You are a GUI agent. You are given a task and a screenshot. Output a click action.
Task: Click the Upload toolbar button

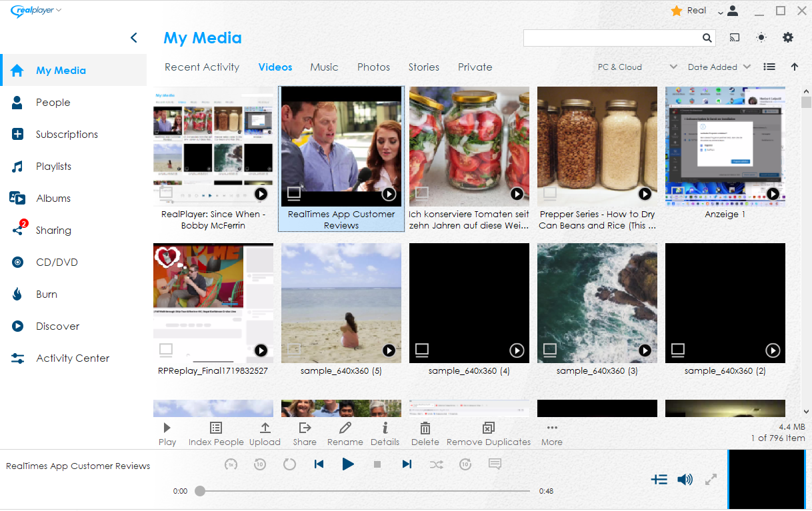(265, 434)
